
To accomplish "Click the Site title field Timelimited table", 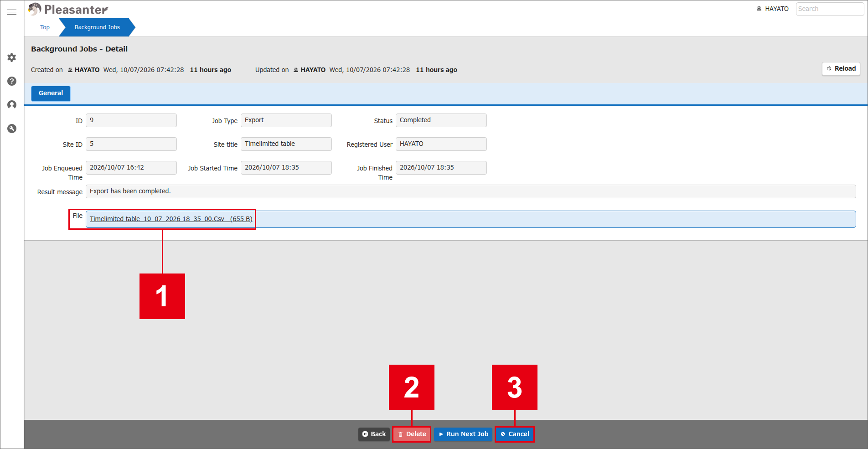I will click(286, 144).
